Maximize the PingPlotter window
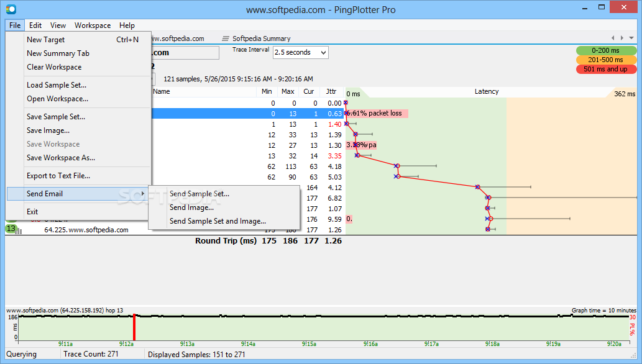The width and height of the screenshot is (642, 364). click(x=602, y=7)
